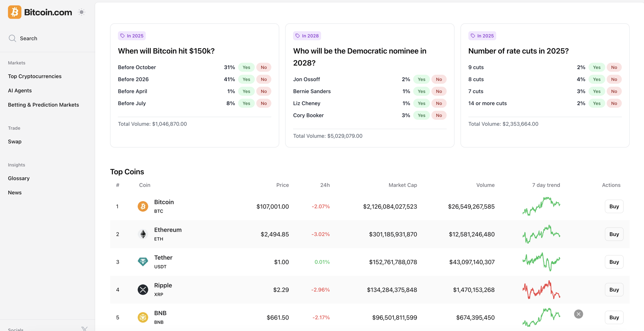Go to Betting & Prediction Markets
This screenshot has height=331, width=644.
(43, 105)
